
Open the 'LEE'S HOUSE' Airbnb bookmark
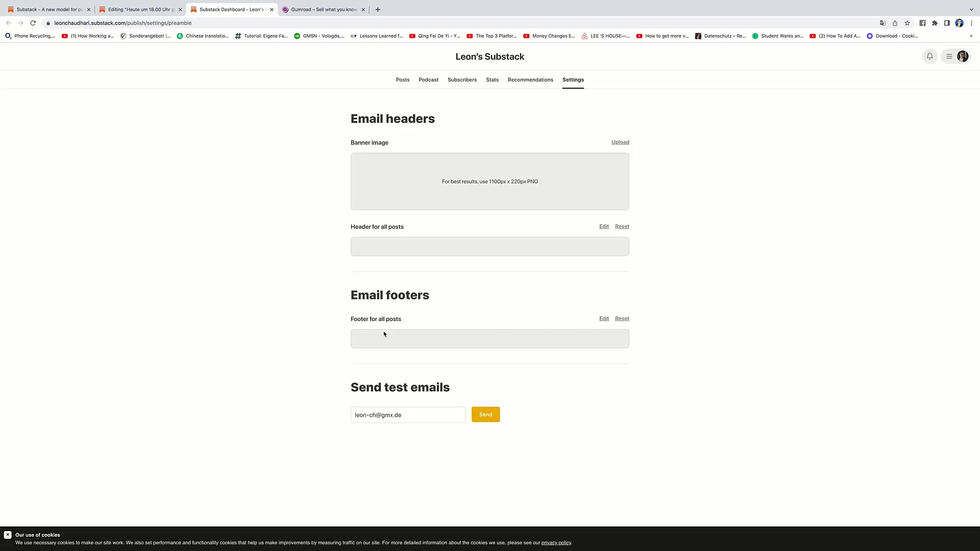click(x=605, y=36)
